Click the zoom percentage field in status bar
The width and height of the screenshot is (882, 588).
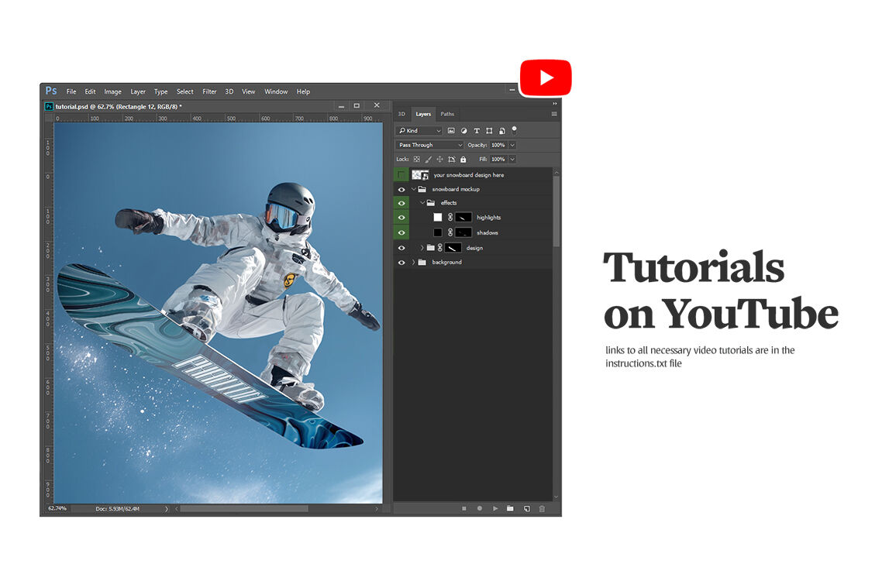(57, 508)
